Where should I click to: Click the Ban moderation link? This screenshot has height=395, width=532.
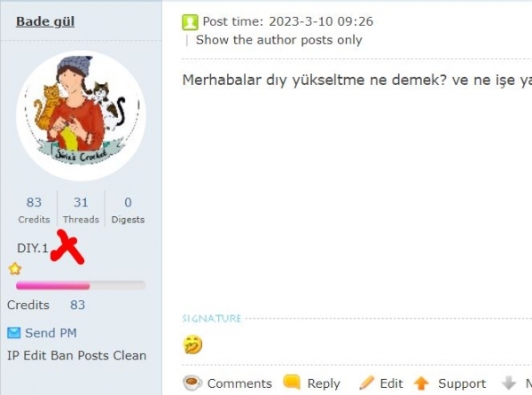tap(62, 356)
